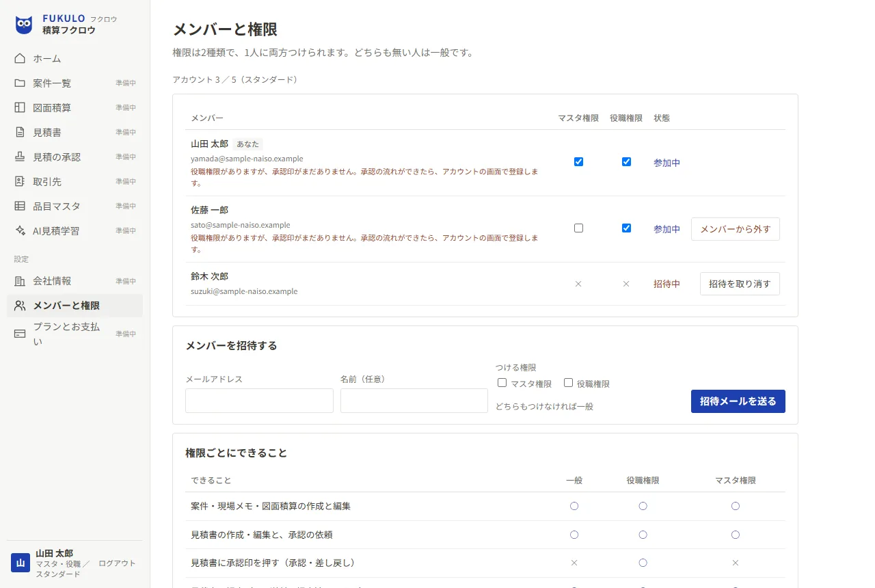Click 状態 column header
This screenshot has height=588, width=875.
[662, 118]
